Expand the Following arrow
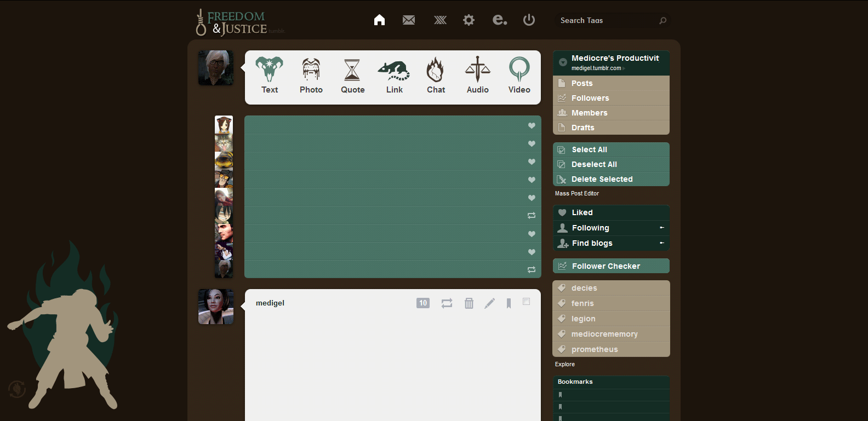Screen dimensions: 868x421 point(662,228)
